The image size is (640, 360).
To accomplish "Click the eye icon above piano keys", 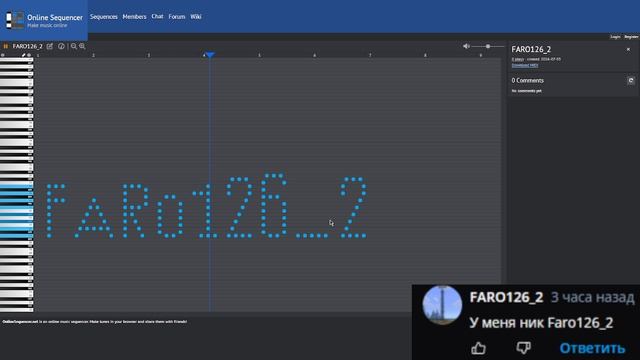I will point(29,55).
